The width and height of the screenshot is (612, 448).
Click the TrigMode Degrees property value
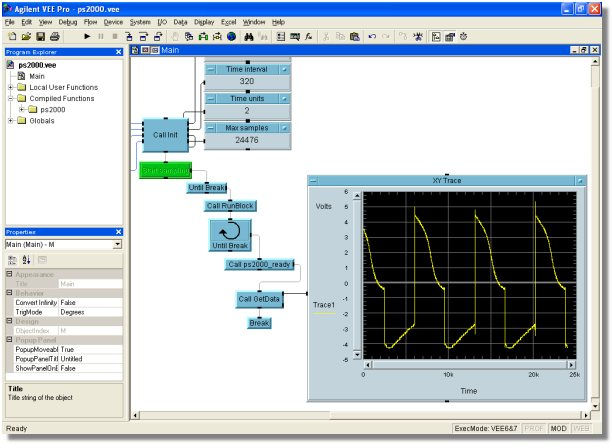(x=90, y=312)
